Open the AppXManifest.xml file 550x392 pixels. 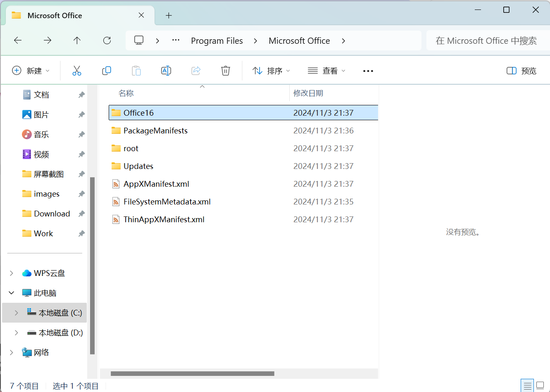coord(156,184)
